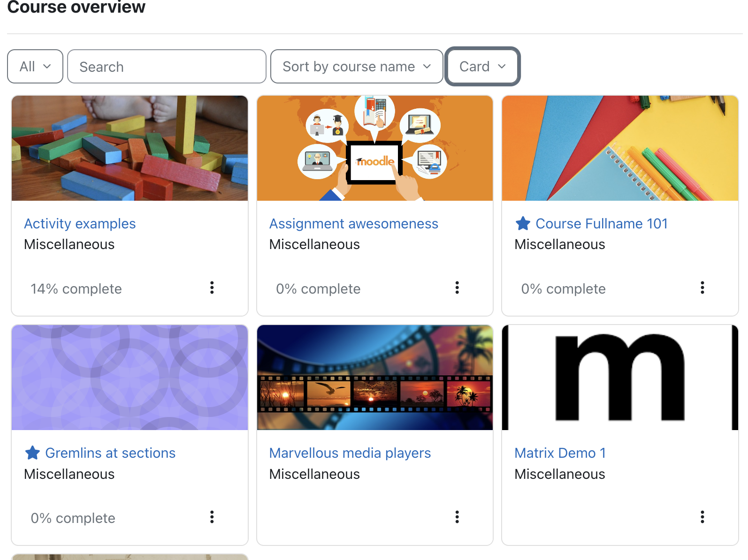Focus the course Search field

tap(167, 67)
